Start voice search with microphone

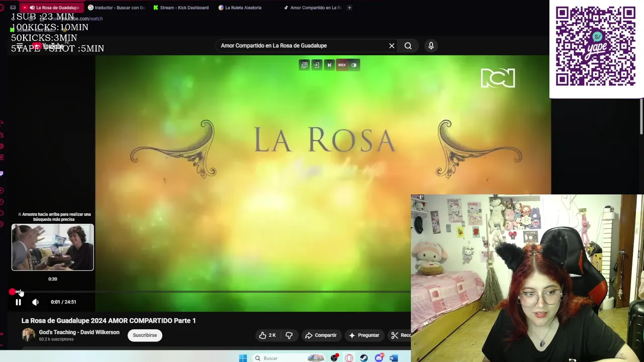431,46
